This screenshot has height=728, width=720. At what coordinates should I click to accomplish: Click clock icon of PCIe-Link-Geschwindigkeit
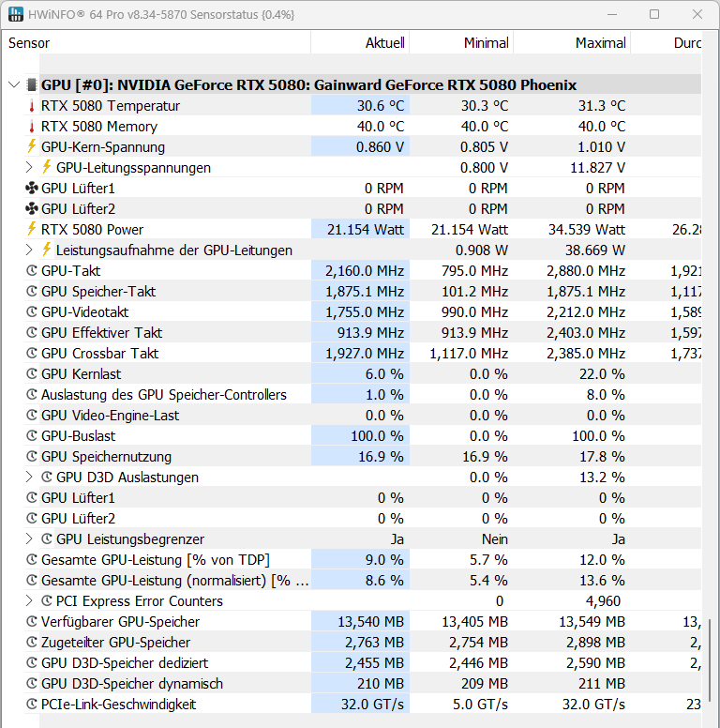point(32,704)
